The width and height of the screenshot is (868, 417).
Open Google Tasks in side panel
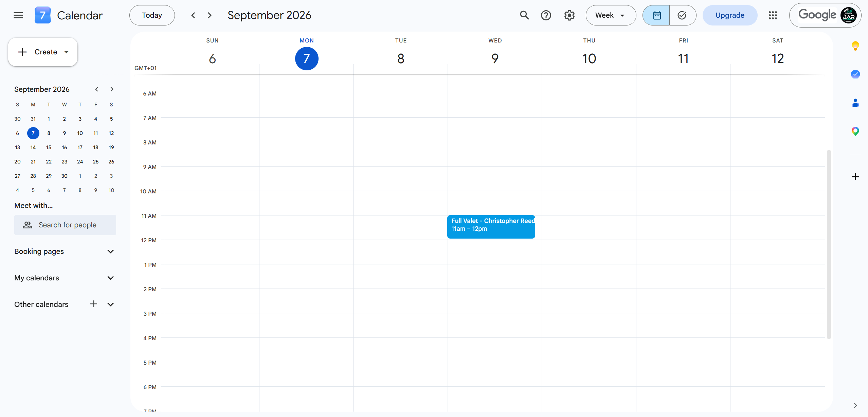click(855, 74)
